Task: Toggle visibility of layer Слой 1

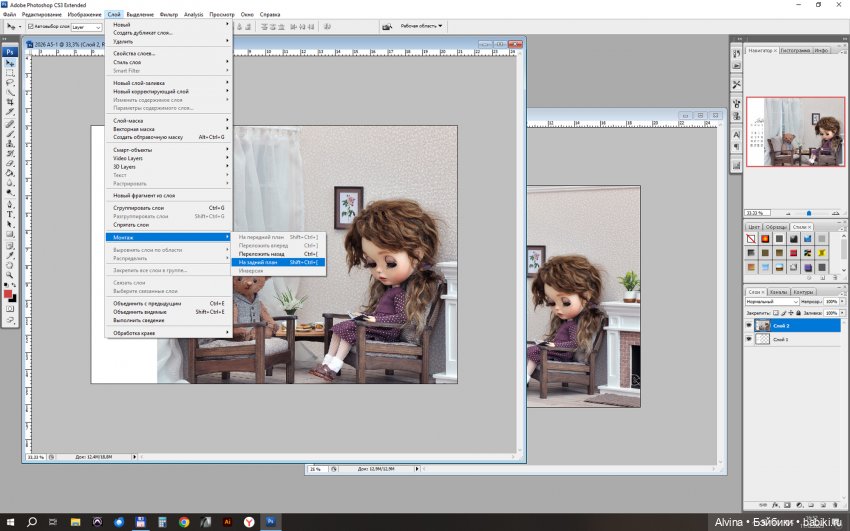Action: coord(749,340)
